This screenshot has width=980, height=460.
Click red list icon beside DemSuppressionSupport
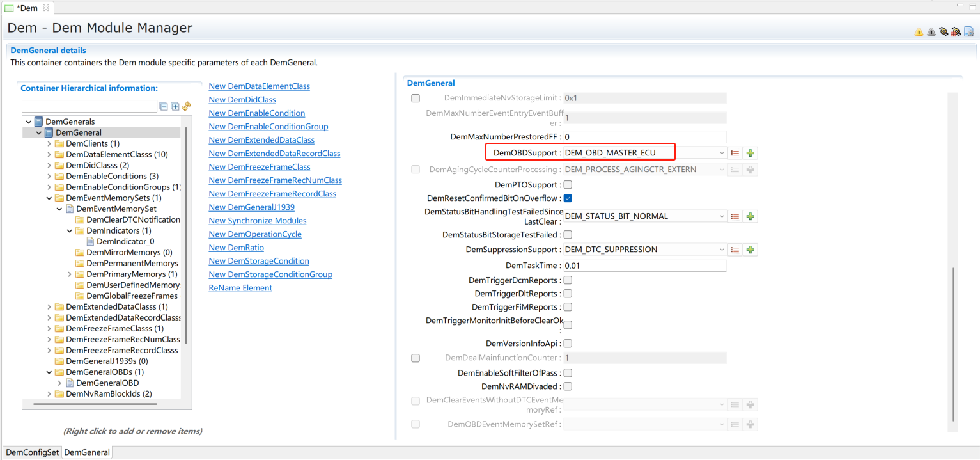[x=735, y=250]
